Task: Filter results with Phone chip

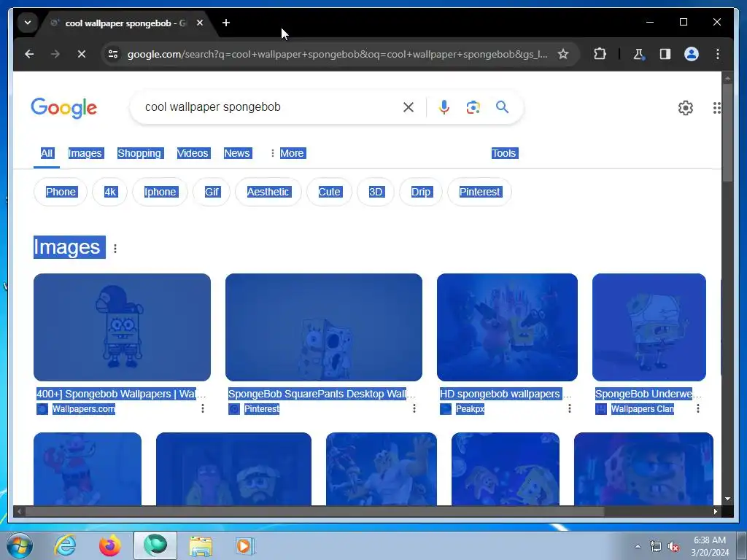Action: tap(61, 192)
